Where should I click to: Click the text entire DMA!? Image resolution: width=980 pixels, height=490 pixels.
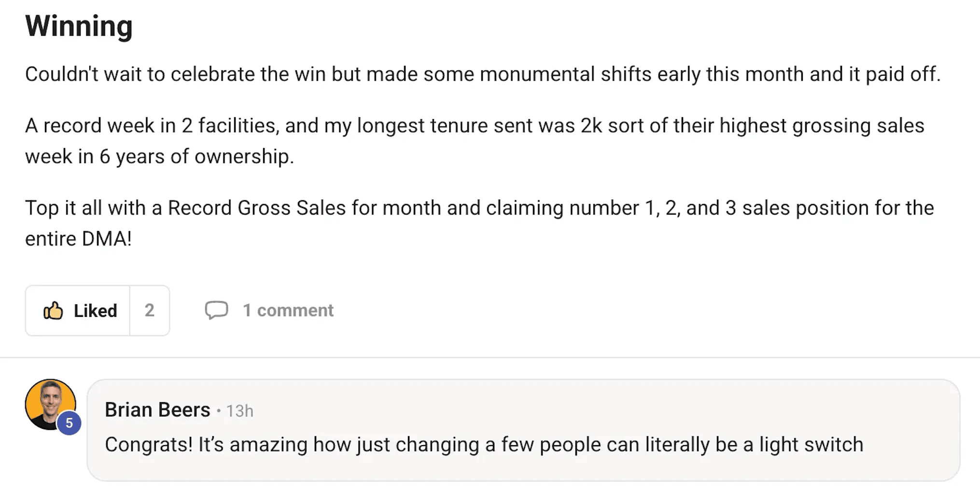pos(78,239)
